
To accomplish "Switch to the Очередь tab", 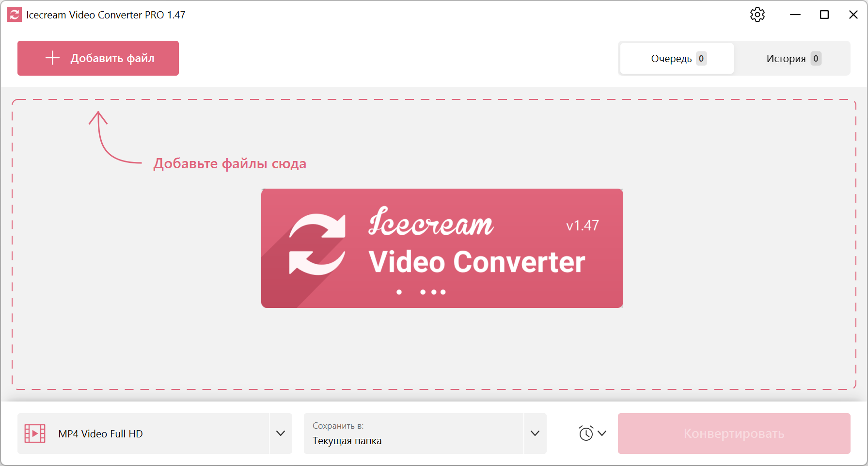I will (x=677, y=58).
